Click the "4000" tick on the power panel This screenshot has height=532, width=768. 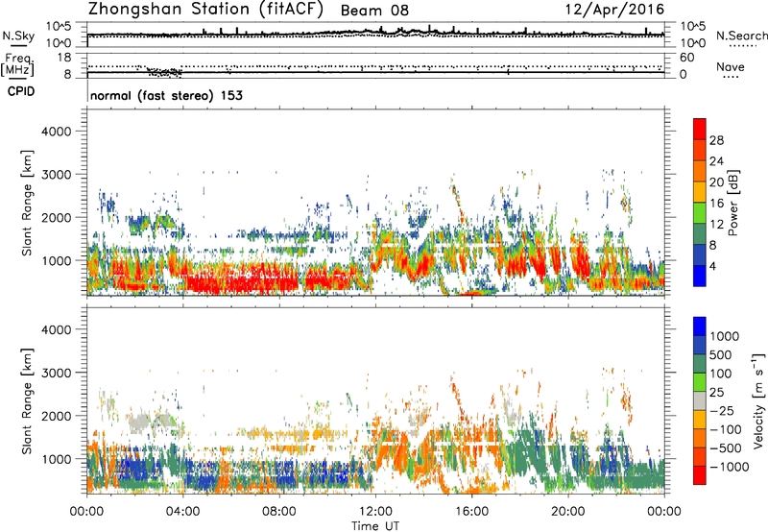56,132
